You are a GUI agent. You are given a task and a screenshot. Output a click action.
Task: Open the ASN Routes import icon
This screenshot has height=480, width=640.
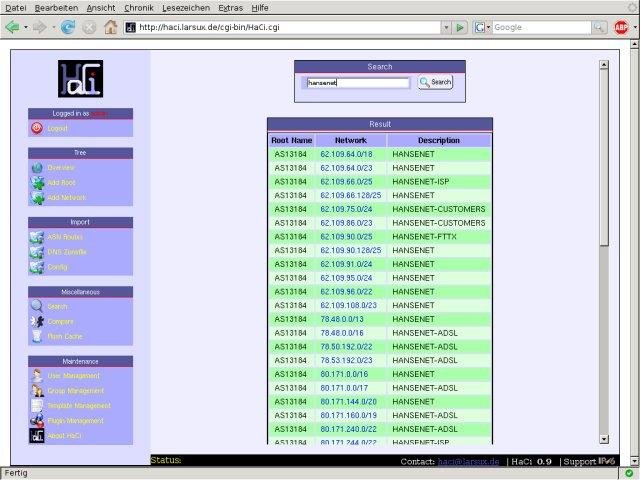coord(37,237)
